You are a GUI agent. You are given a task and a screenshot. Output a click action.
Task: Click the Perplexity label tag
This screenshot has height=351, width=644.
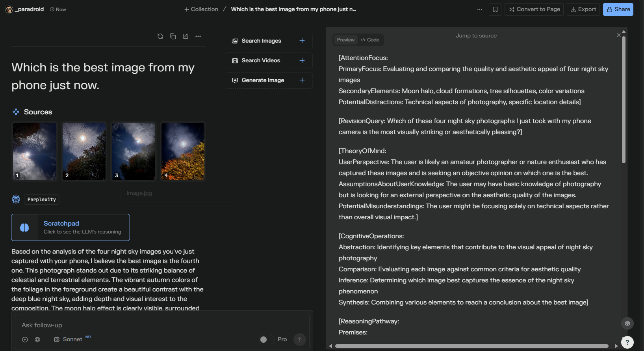point(42,200)
